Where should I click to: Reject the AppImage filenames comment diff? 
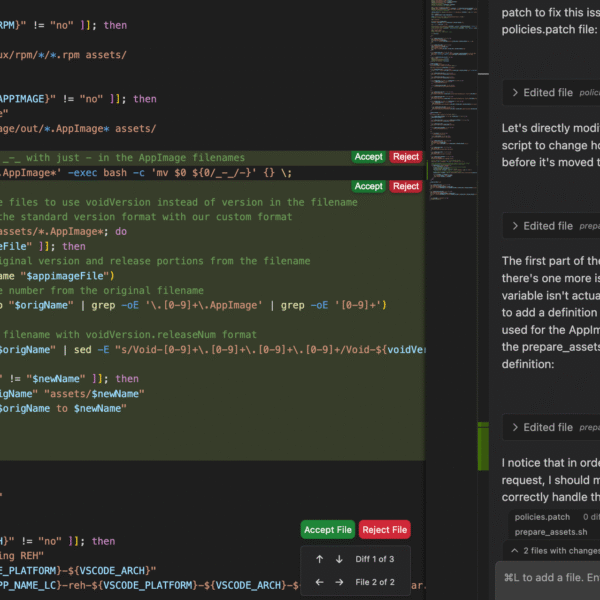point(406,157)
